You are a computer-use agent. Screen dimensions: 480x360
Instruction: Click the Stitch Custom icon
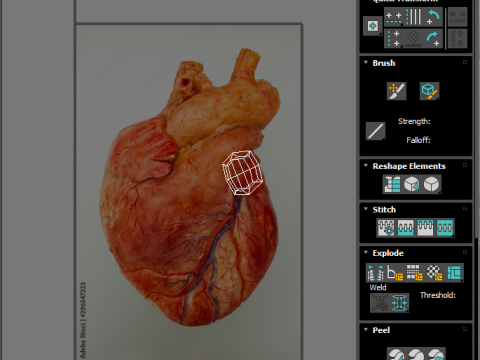click(445, 228)
